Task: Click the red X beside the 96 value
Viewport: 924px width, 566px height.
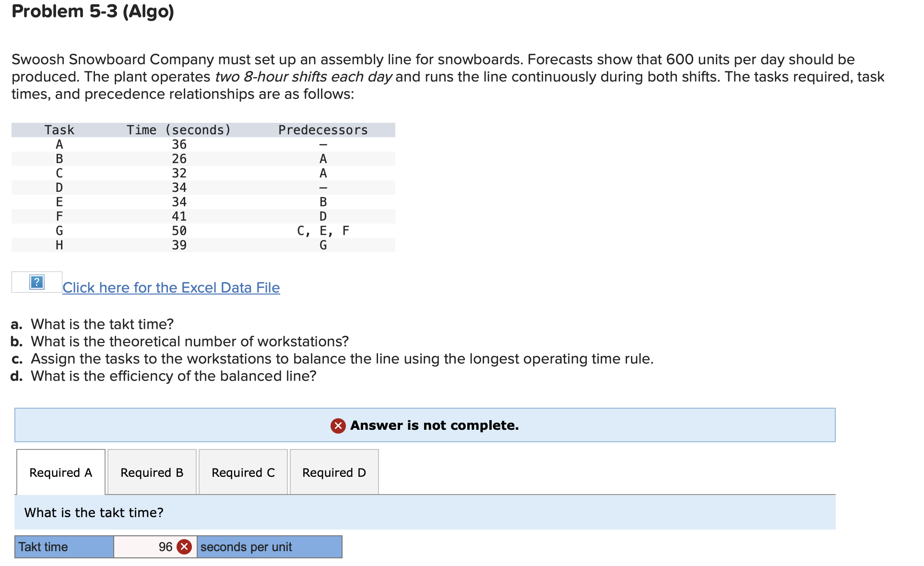Action: 184,546
